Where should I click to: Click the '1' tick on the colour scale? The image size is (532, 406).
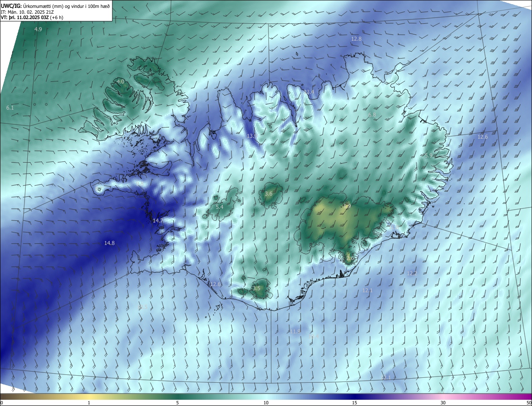point(89,403)
